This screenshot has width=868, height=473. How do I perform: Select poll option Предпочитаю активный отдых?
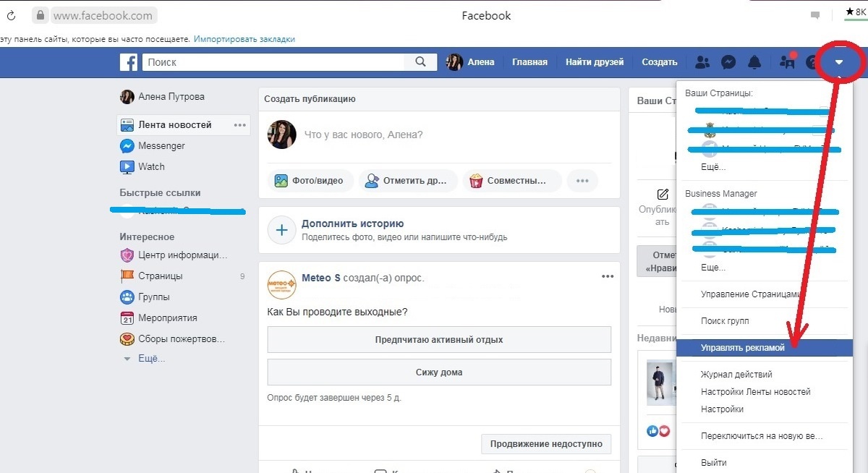(x=439, y=339)
